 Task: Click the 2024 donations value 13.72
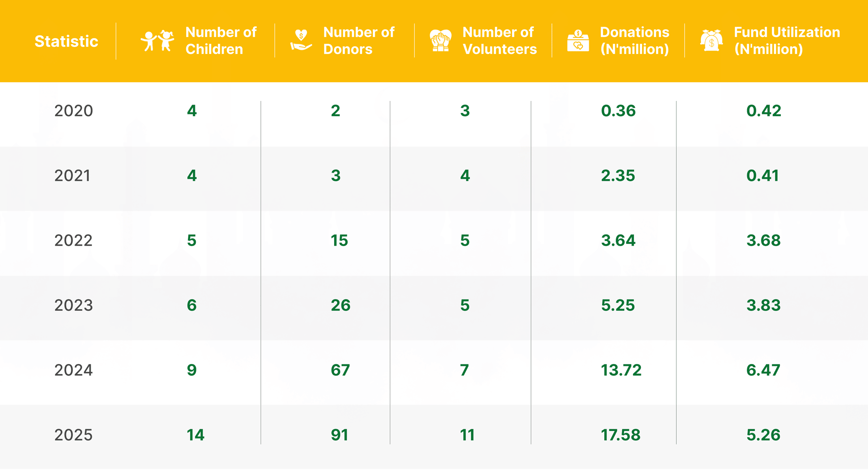(621, 370)
